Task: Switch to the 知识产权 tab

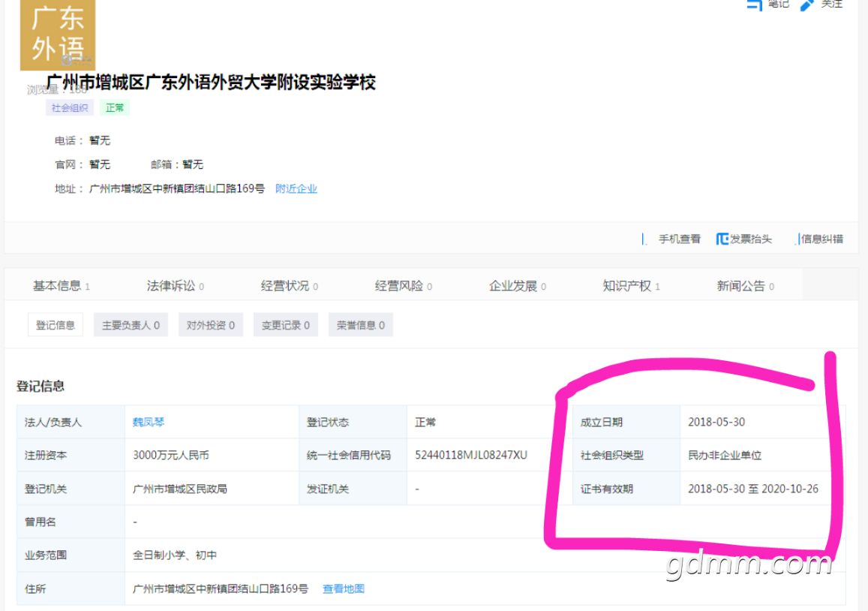Action: [x=631, y=286]
